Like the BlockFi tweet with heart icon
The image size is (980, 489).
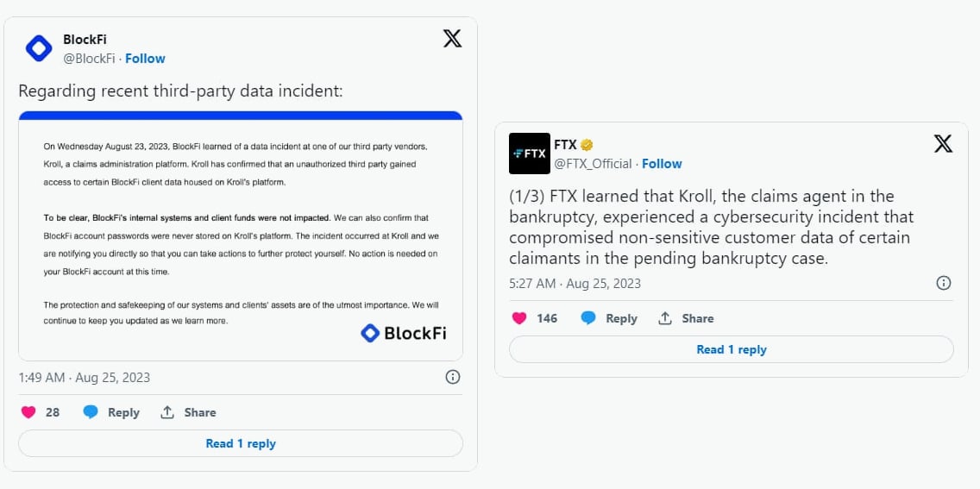pos(29,412)
